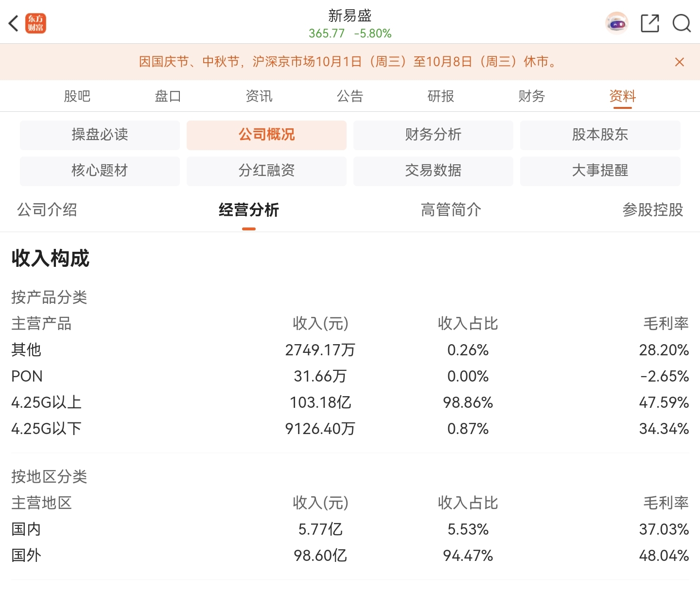
Task: Select the 公司概况 button
Action: [x=266, y=135]
